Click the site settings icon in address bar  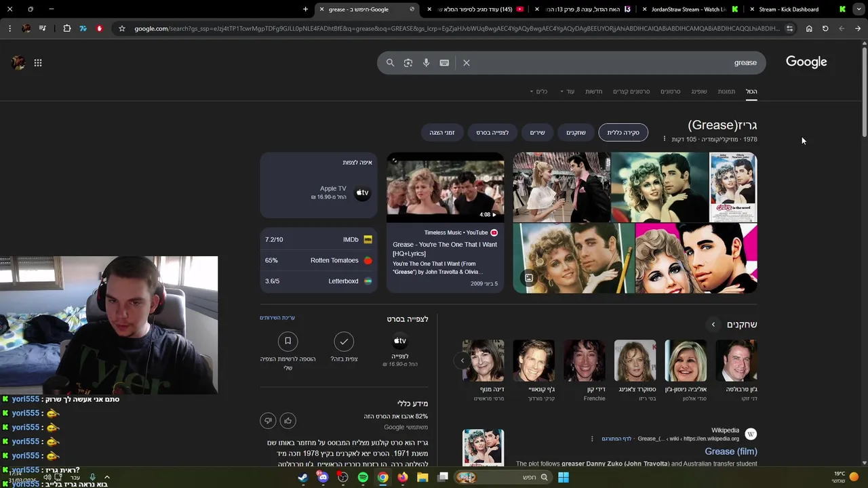pos(789,28)
